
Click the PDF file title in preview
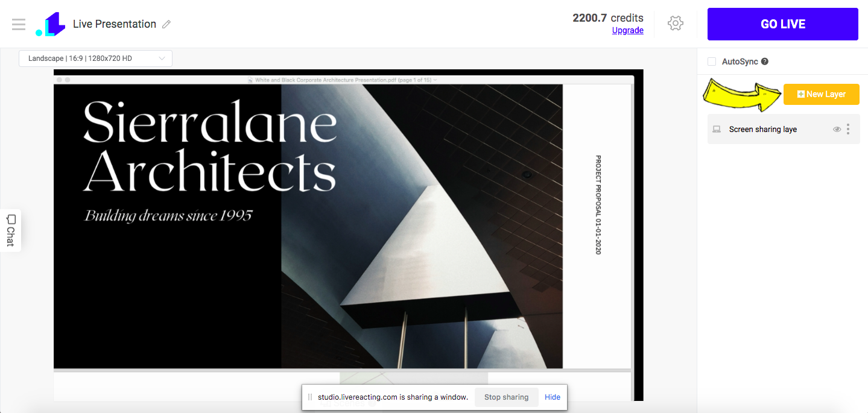point(343,80)
